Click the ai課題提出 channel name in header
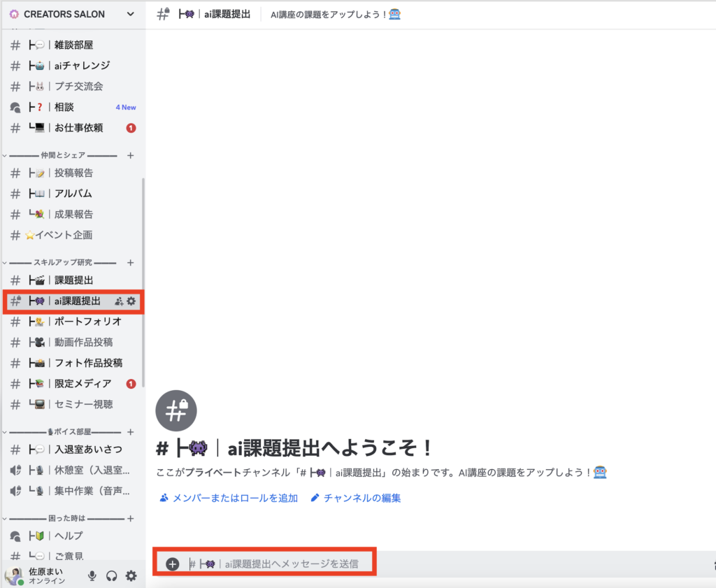This screenshot has height=588, width=716. 214,15
